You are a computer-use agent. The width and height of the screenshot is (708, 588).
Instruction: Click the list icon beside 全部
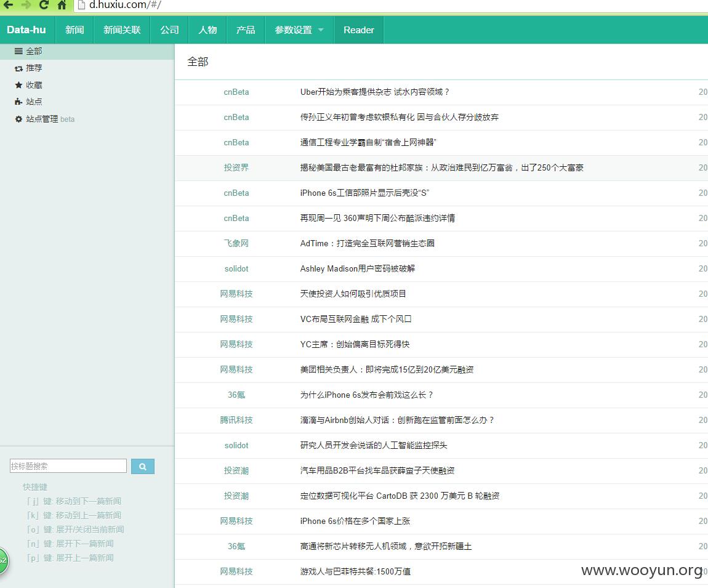pos(18,51)
